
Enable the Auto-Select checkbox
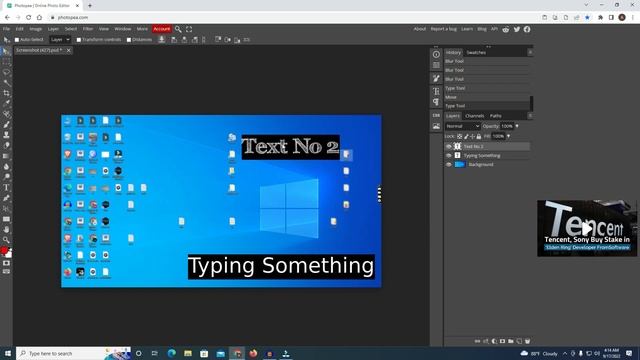(17, 40)
